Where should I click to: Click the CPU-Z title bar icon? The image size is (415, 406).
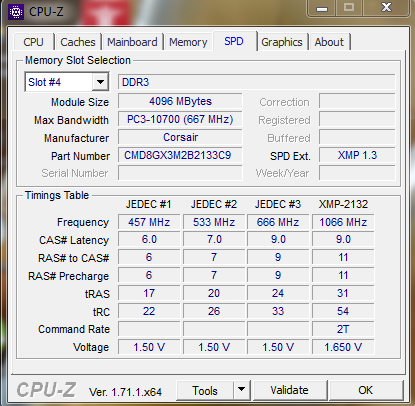pos(16,12)
